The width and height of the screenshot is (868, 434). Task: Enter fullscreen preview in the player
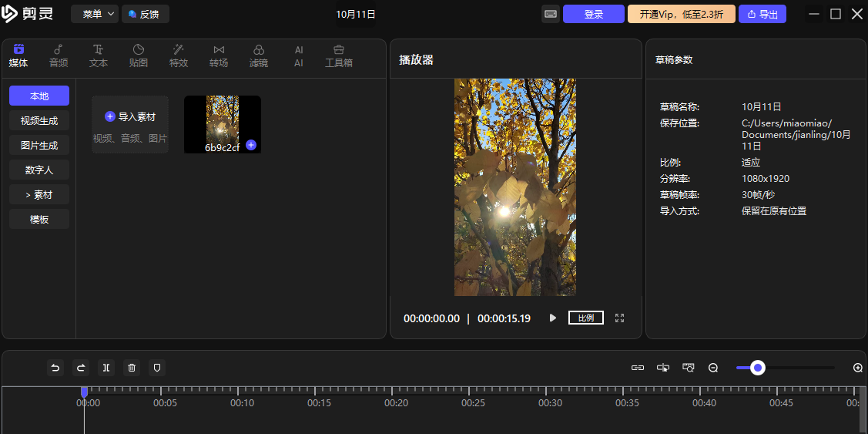coord(619,318)
